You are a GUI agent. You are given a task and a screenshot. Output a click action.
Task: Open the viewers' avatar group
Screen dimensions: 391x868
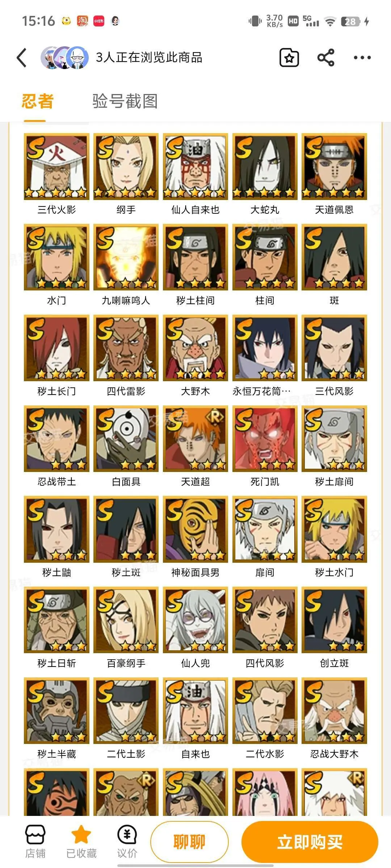[64, 58]
